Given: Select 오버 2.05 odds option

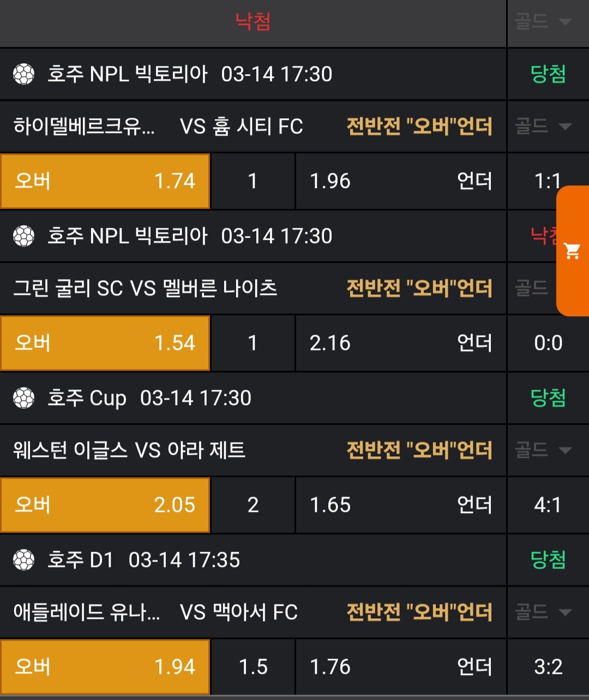Looking at the screenshot, I should click(105, 505).
